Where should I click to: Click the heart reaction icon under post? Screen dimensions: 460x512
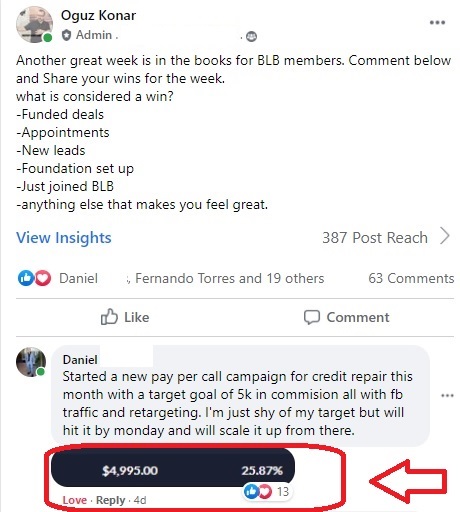(x=43, y=278)
